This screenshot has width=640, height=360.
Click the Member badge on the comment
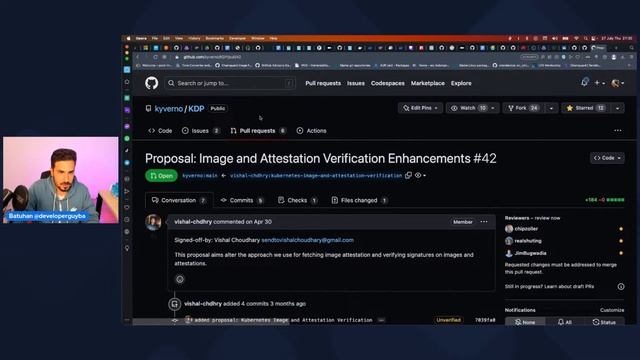coord(462,222)
